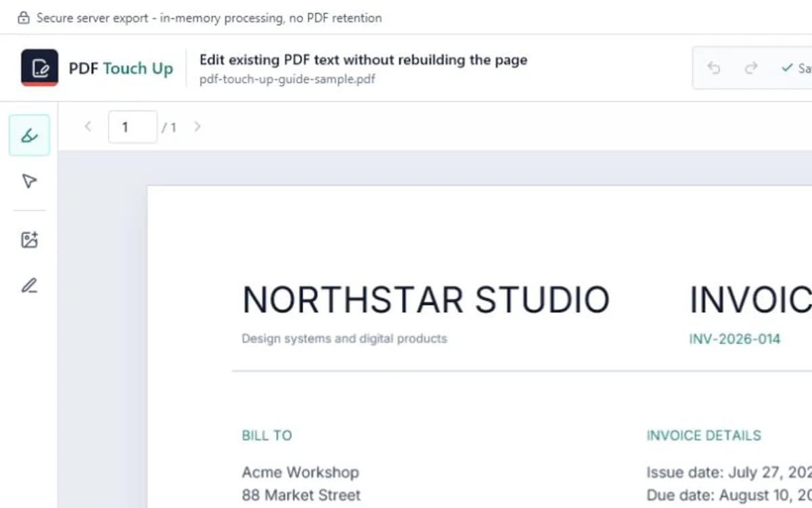The height and width of the screenshot is (508, 812).
Task: Click the lock icon in security banner
Action: pos(24,18)
